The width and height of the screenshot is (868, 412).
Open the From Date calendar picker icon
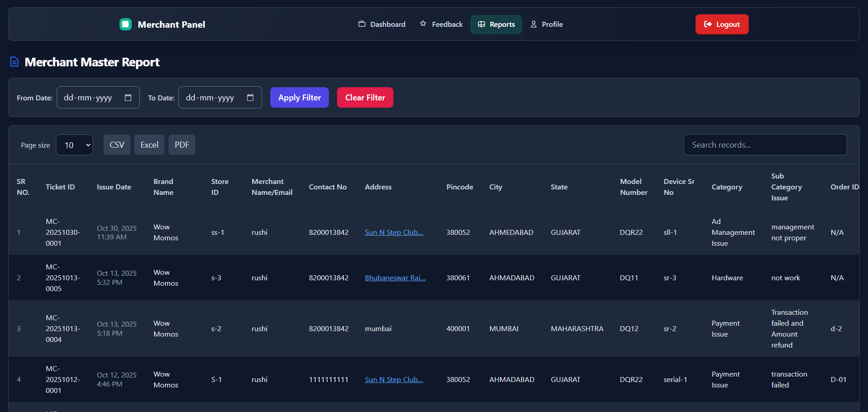(128, 98)
